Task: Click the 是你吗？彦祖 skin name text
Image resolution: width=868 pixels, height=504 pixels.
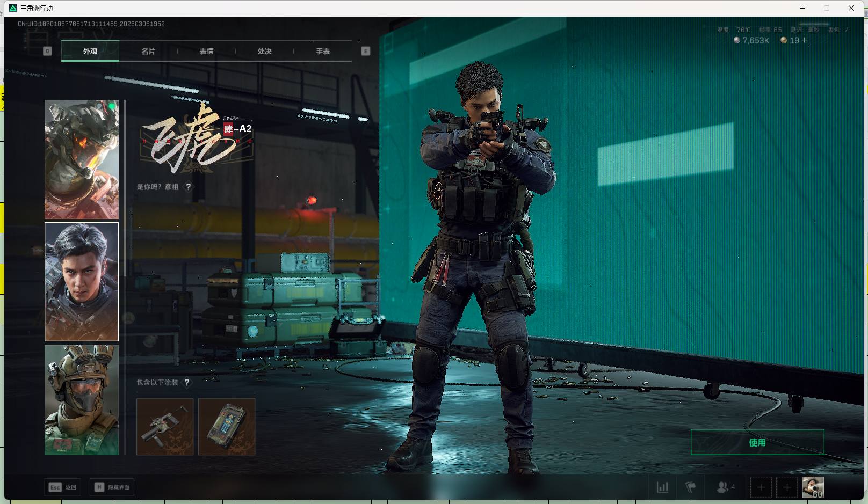Action: tap(157, 187)
